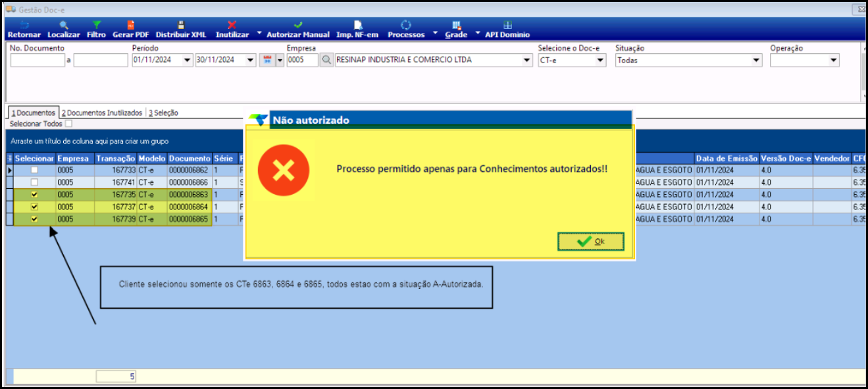Switch to the Seleção tab

coord(163,113)
